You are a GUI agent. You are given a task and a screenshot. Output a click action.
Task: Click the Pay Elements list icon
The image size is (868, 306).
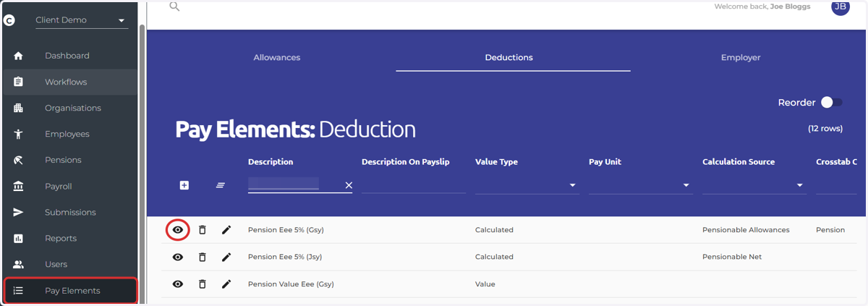point(18,290)
